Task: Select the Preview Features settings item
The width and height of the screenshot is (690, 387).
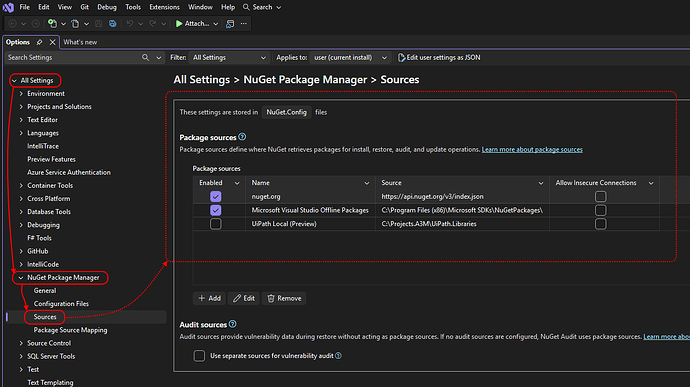Action: tap(51, 159)
